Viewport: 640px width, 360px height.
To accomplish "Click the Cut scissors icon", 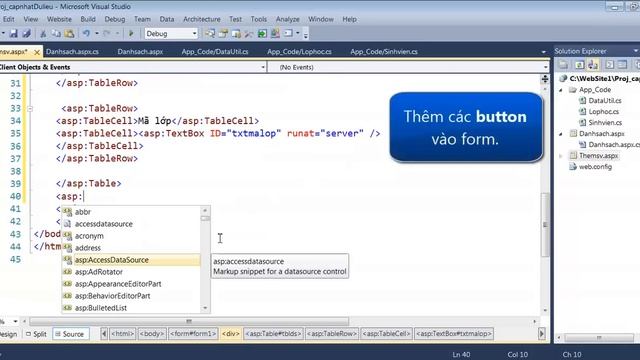I will (43, 33).
